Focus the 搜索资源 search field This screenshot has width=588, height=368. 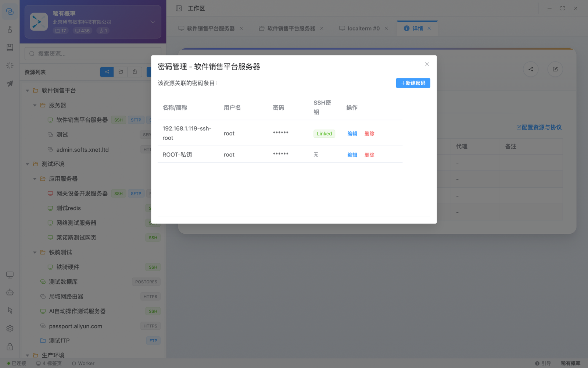[93, 54]
